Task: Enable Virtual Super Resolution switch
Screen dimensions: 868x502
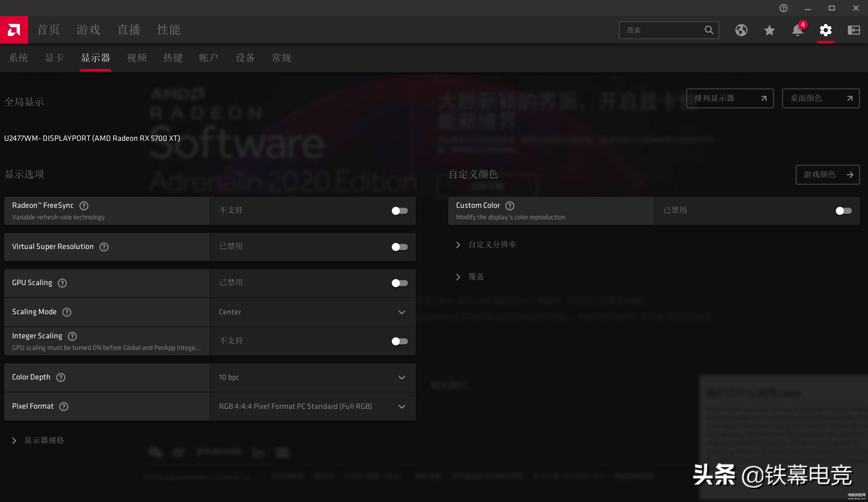Action: 400,247
